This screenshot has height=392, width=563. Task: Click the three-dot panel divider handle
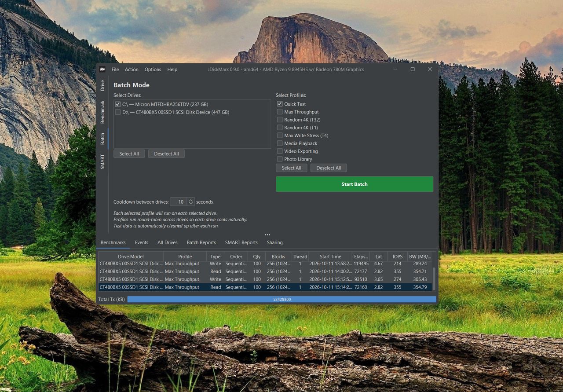coord(267,235)
